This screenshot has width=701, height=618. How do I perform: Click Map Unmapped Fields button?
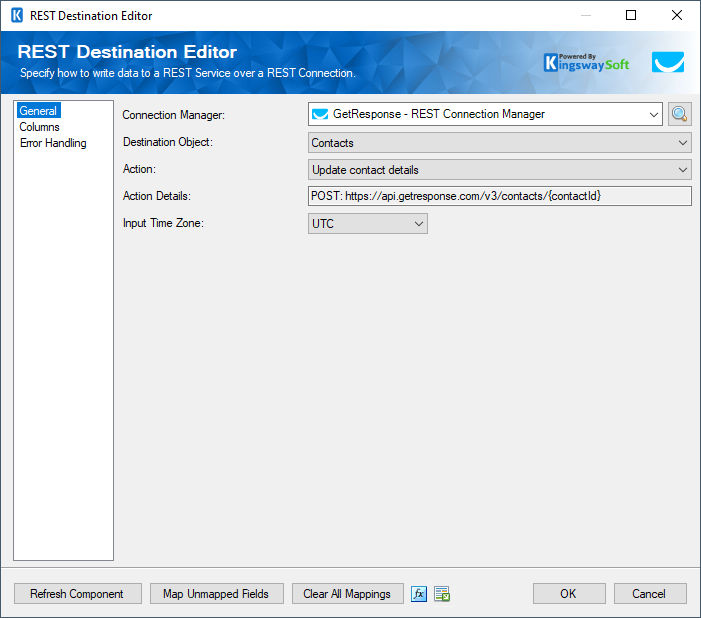tap(217, 594)
